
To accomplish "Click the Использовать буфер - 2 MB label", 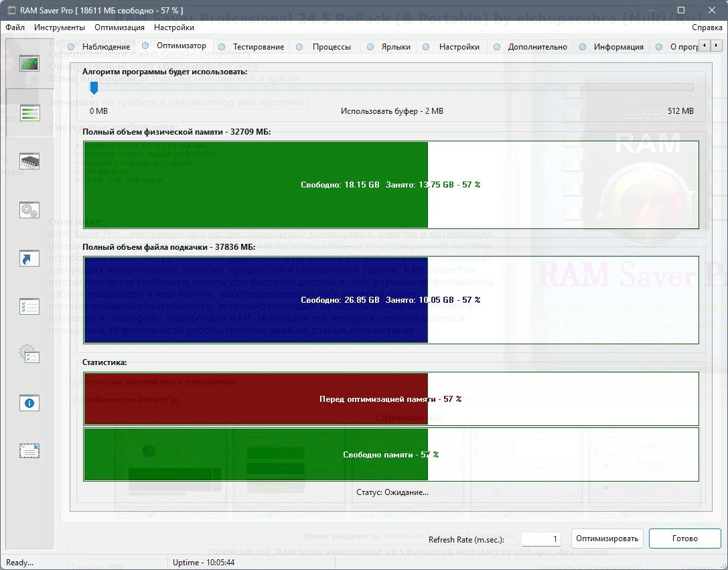I will (x=392, y=111).
